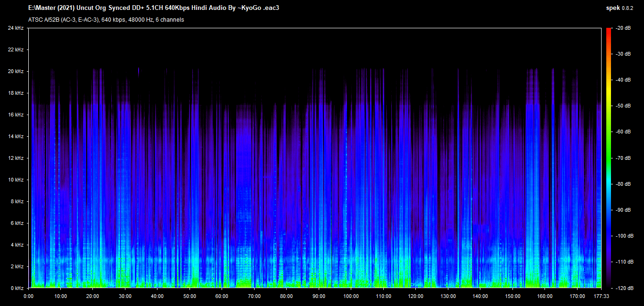Click the 60:00 time axis label
Screen dimensions: 644x306
[222, 297]
